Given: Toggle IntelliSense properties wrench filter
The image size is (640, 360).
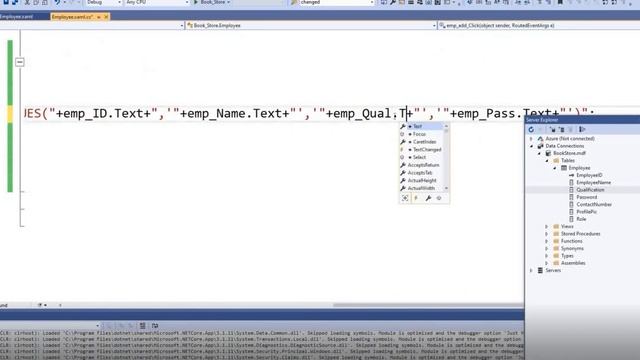Looking at the screenshot, I should point(428,198).
